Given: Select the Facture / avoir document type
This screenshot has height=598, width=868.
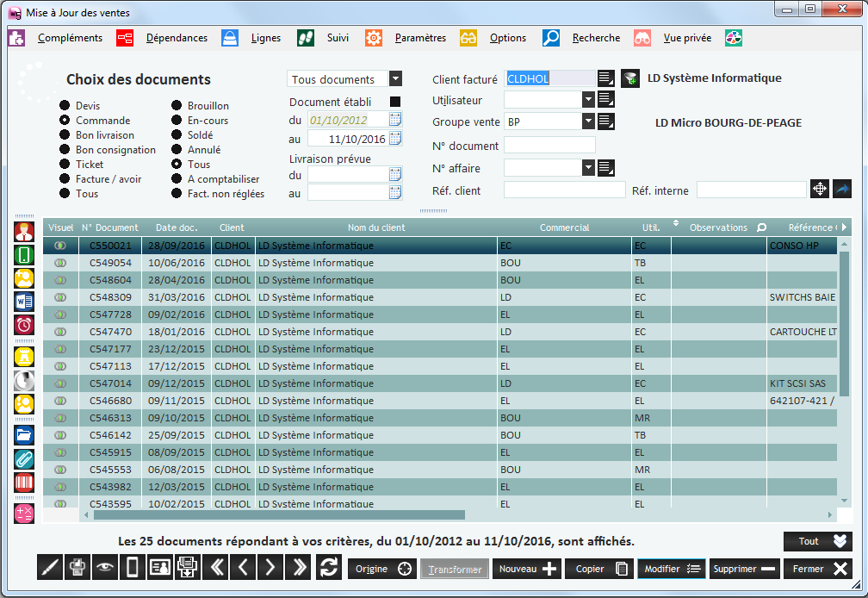Looking at the screenshot, I should point(65,179).
